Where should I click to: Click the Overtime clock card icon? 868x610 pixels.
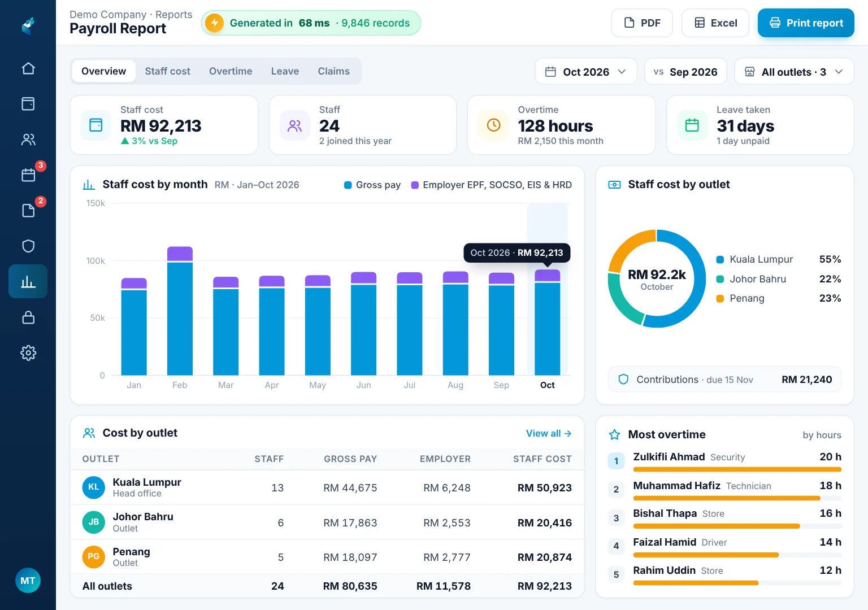pos(493,125)
